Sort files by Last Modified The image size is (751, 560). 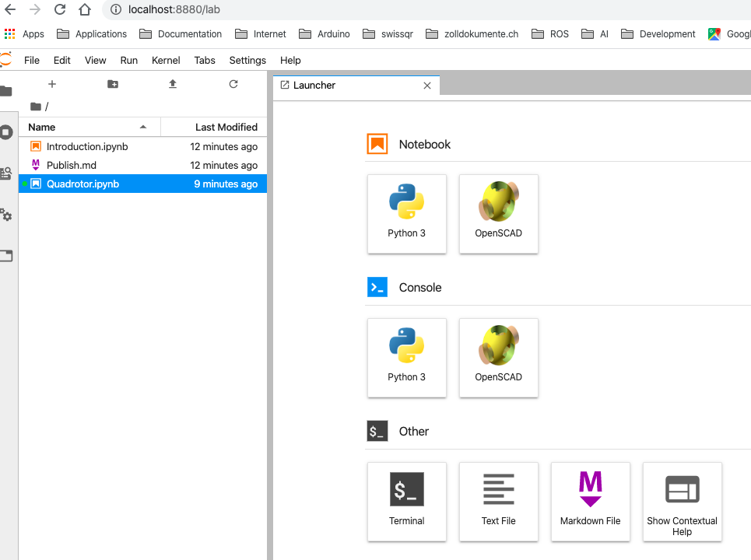pos(226,127)
